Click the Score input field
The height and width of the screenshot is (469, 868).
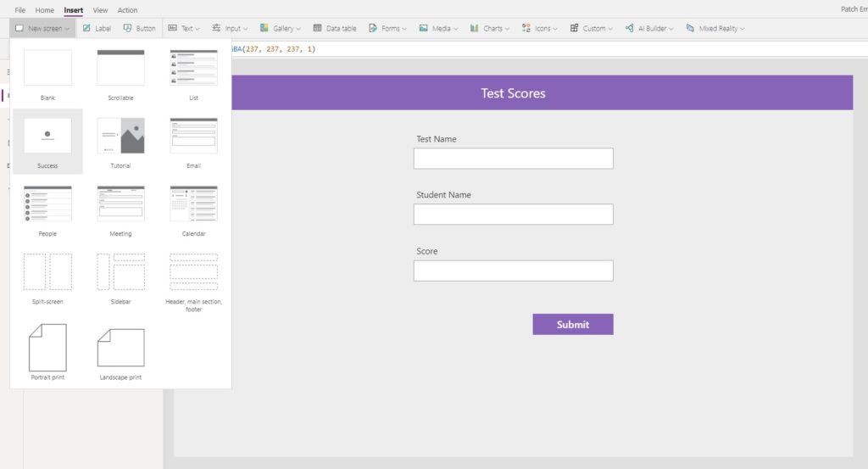[x=513, y=271]
